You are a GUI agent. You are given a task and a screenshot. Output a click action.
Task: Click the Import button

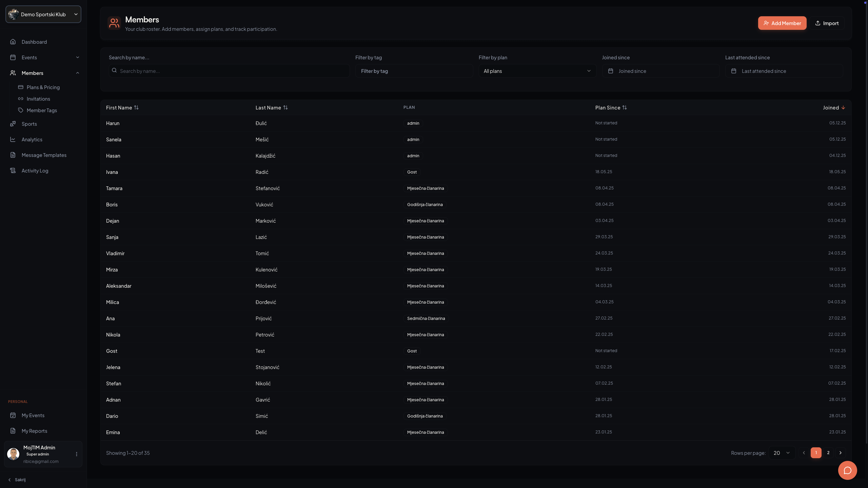point(827,23)
